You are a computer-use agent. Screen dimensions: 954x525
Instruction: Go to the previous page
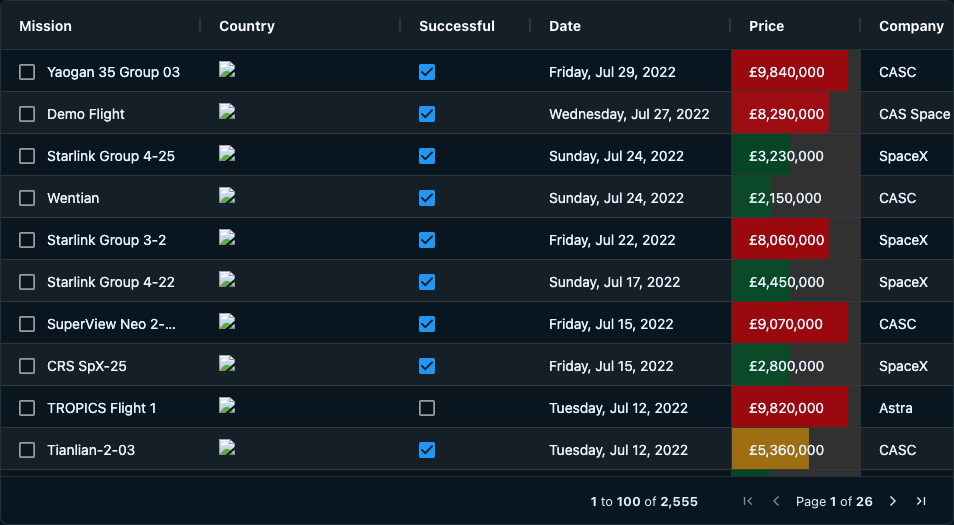pyautogui.click(x=776, y=501)
